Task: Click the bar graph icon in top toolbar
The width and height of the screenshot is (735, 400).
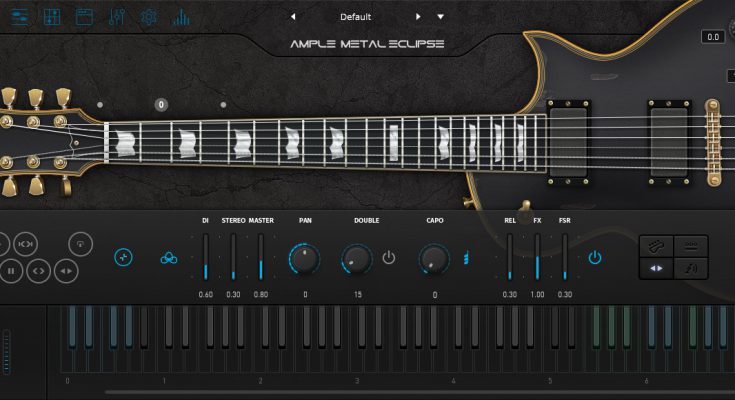Action: (x=180, y=17)
